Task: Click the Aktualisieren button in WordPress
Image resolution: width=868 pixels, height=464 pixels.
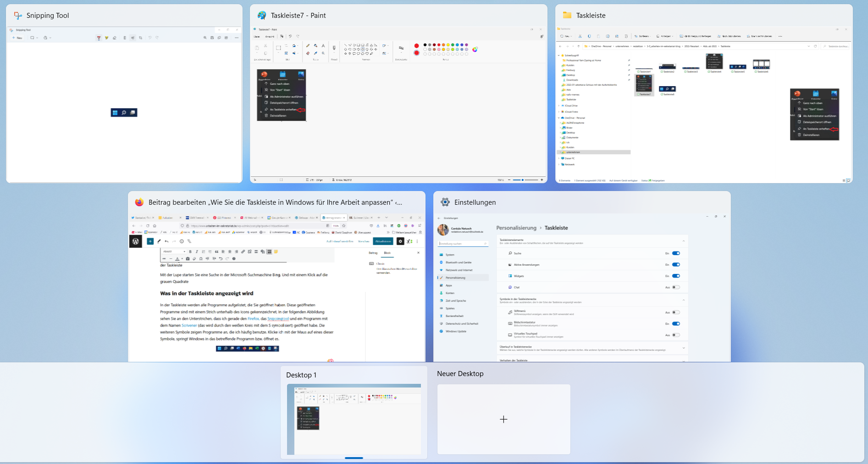Action: pos(383,241)
